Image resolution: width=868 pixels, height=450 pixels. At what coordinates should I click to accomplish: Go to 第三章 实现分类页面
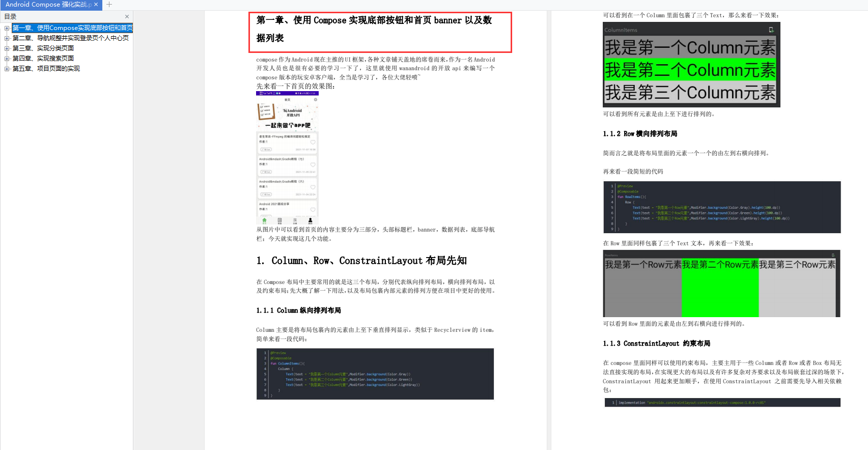[x=43, y=48]
